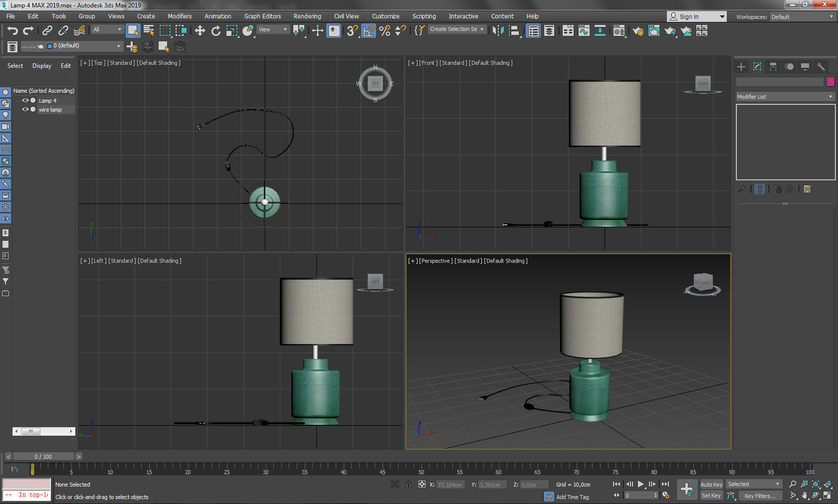Open the Modifiers menu
This screenshot has height=504, width=838.
(x=180, y=16)
